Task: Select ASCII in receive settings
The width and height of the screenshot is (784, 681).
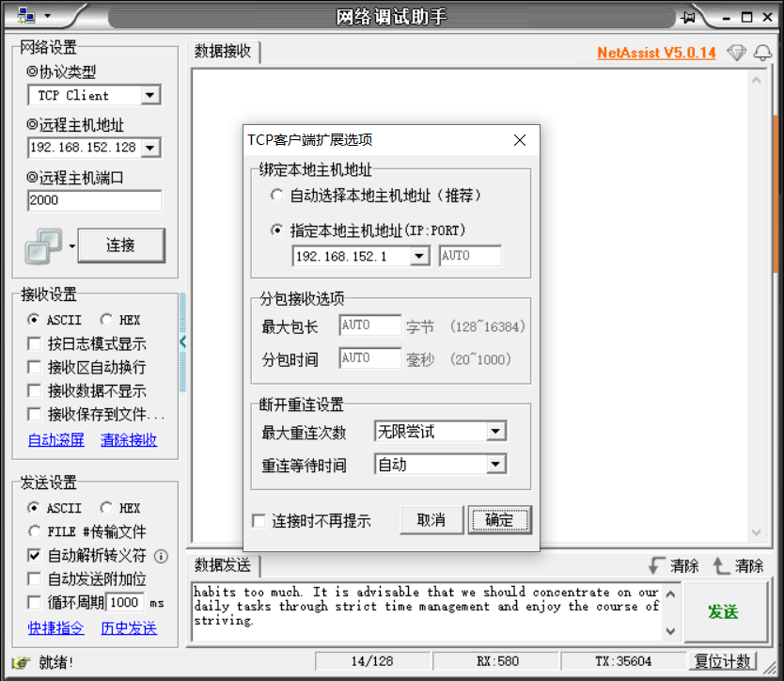Action: click(34, 319)
